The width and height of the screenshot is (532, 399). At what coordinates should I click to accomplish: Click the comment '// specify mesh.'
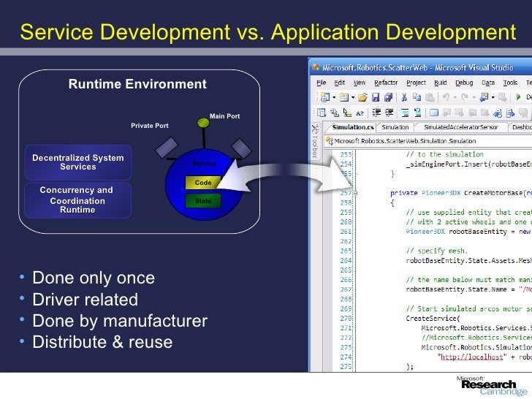[437, 251]
